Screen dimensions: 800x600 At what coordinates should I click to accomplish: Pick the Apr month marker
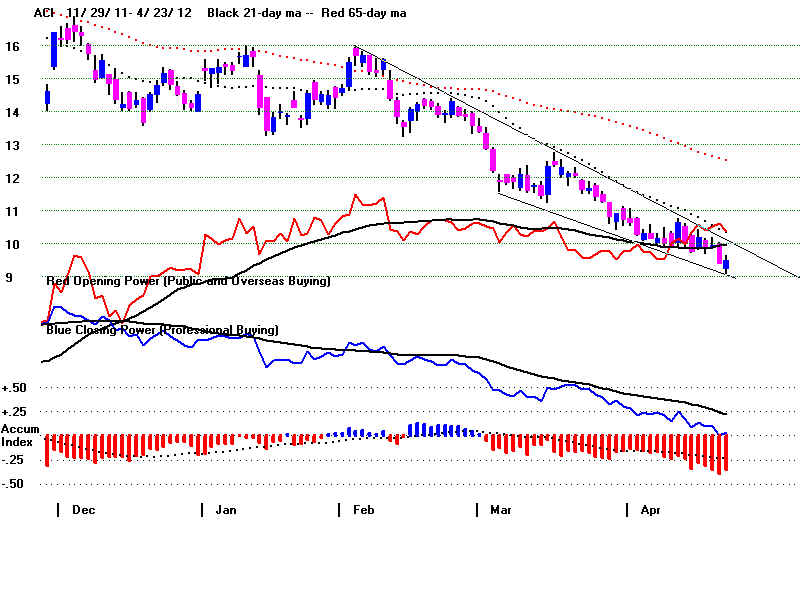click(x=649, y=510)
